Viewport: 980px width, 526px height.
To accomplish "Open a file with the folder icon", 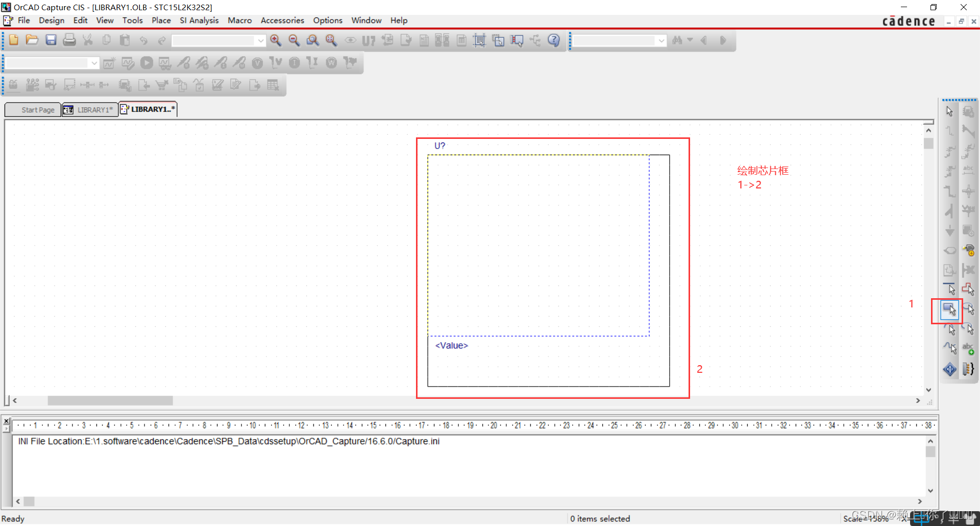I will pos(32,40).
